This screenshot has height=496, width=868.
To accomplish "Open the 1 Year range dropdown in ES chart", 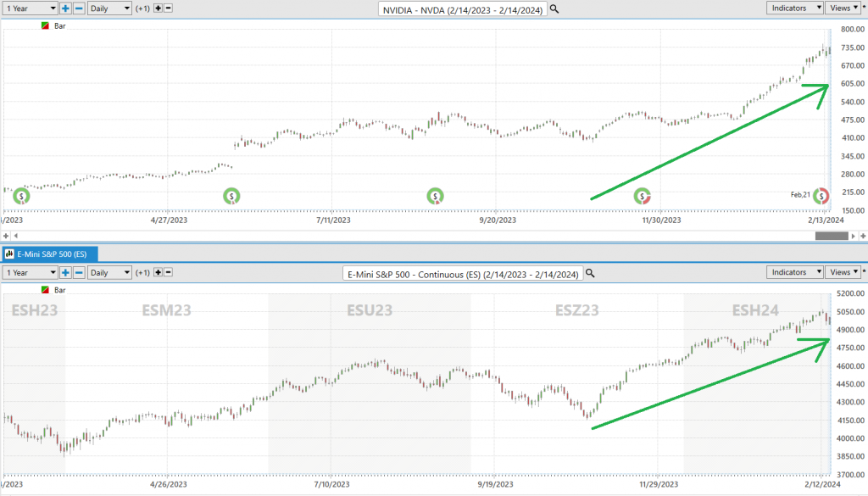I will tap(30, 272).
